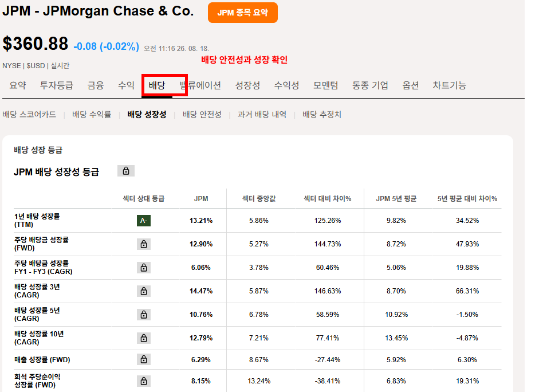Click the 섹터 상대 등급 column header
The width and height of the screenshot is (539, 392).
[144, 199]
